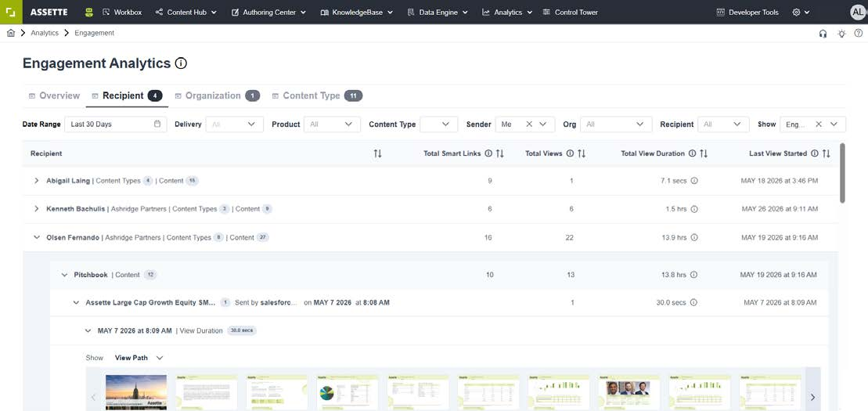This screenshot has height=411, width=868.
Task: Switch to the Content Type tab
Action: pyautogui.click(x=317, y=96)
